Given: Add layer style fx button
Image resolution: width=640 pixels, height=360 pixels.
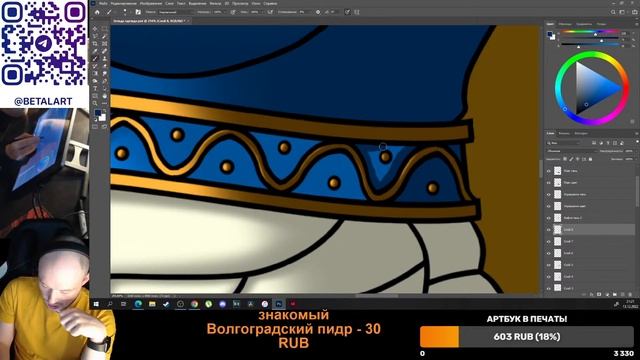Looking at the screenshot, I should (x=592, y=294).
